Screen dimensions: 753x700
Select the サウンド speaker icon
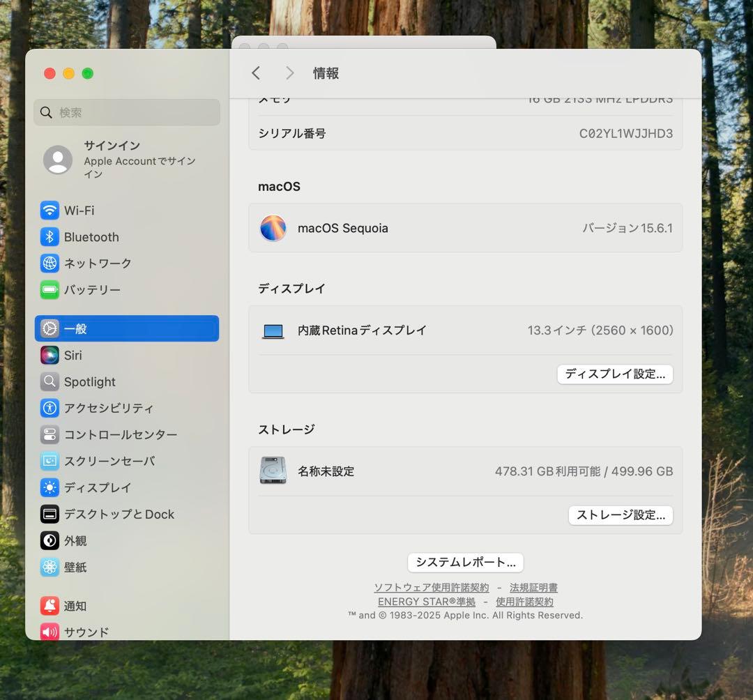click(50, 632)
